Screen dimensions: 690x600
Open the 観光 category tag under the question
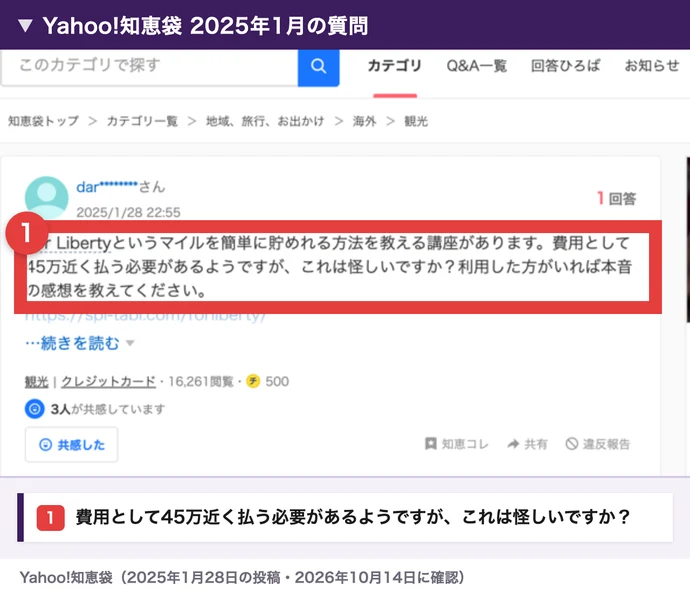(36, 382)
